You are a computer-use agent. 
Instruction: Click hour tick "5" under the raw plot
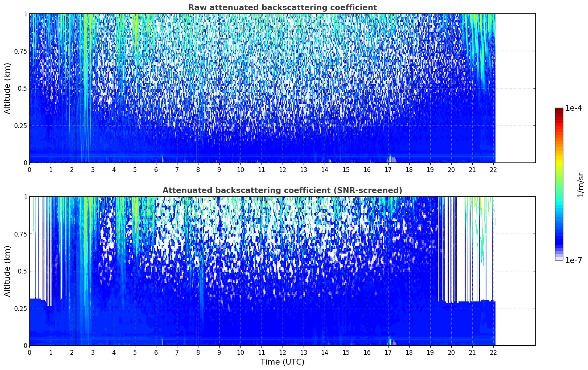pyautogui.click(x=135, y=169)
